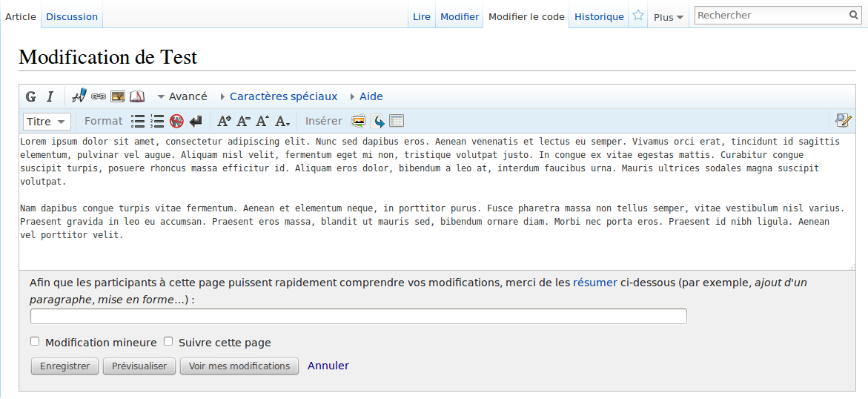Check the Modification mineure box
This screenshot has height=399, width=868.
pyautogui.click(x=35, y=341)
